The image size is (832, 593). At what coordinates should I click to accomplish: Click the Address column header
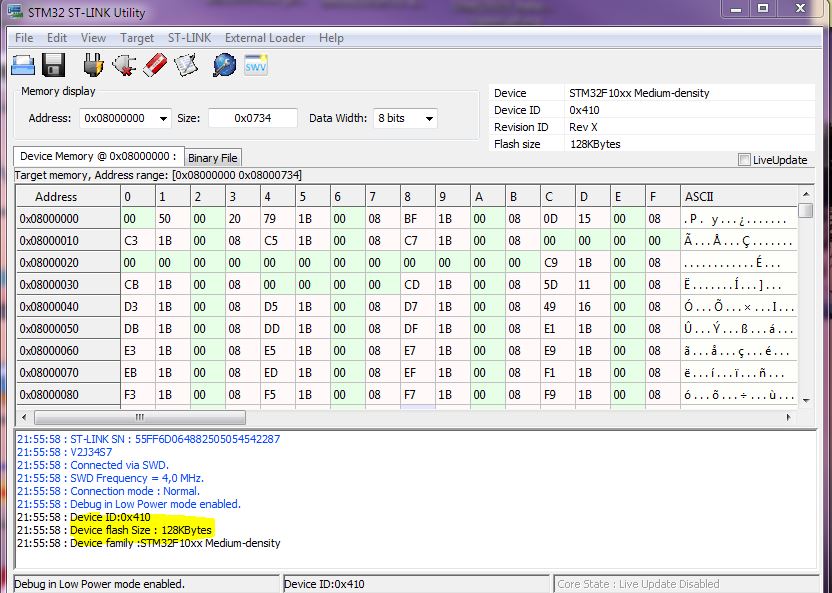point(68,197)
